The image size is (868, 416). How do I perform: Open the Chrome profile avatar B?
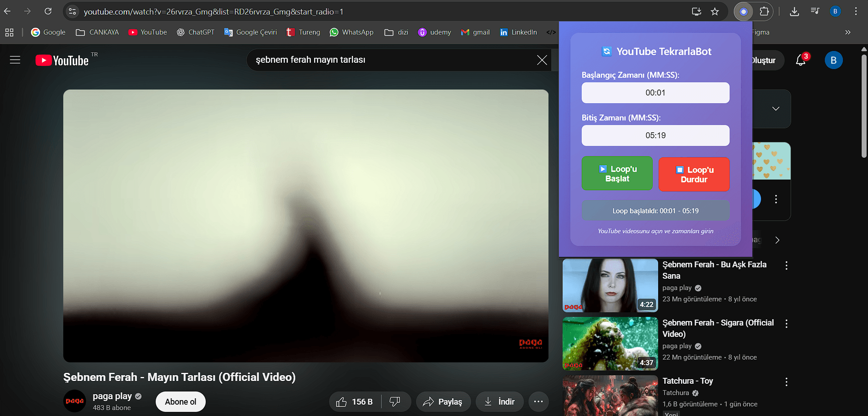pyautogui.click(x=835, y=11)
